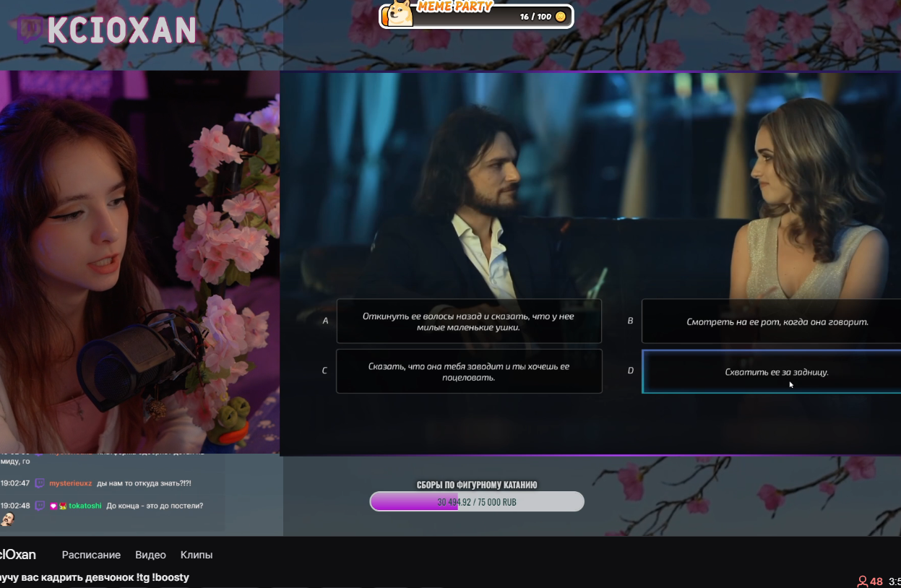Open tokatoshi's username in chat

click(85, 506)
